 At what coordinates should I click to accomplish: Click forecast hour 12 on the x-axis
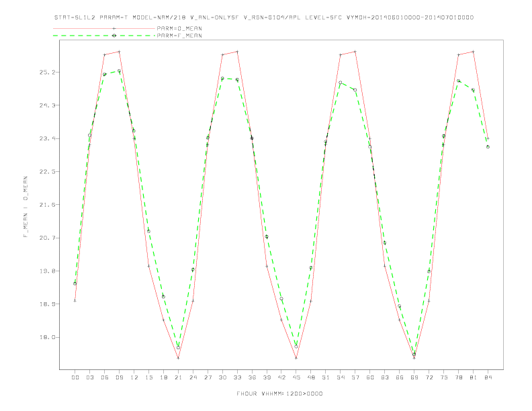pos(134,377)
